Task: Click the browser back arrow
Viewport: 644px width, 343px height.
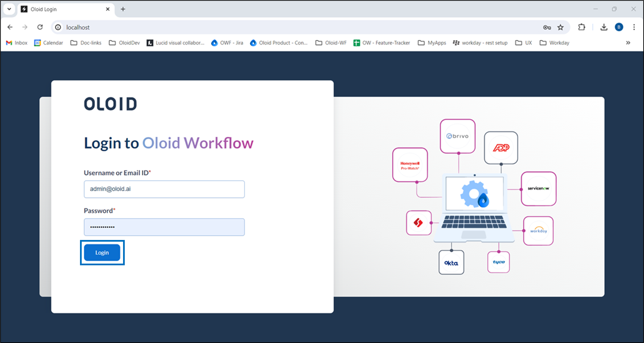Action: (x=10, y=27)
